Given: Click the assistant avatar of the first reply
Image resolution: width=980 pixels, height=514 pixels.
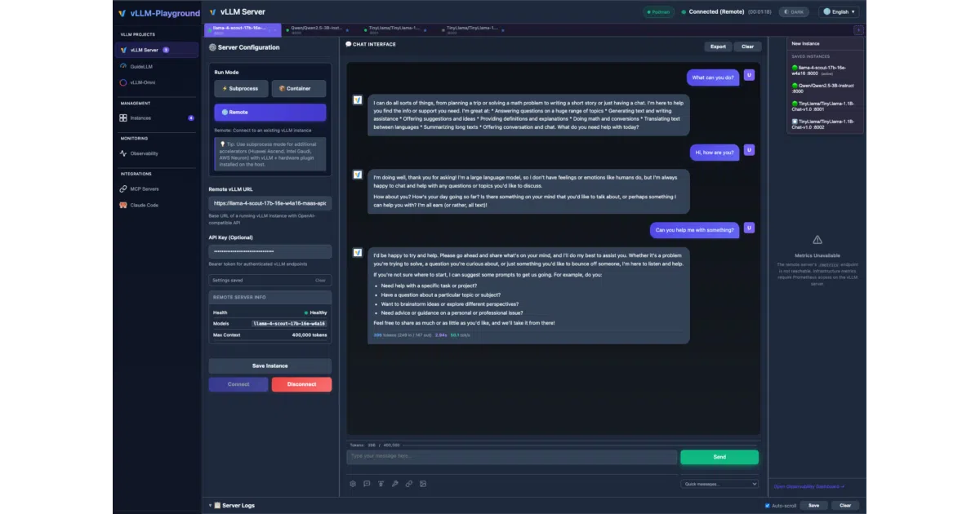Looking at the screenshot, I should pyautogui.click(x=358, y=100).
